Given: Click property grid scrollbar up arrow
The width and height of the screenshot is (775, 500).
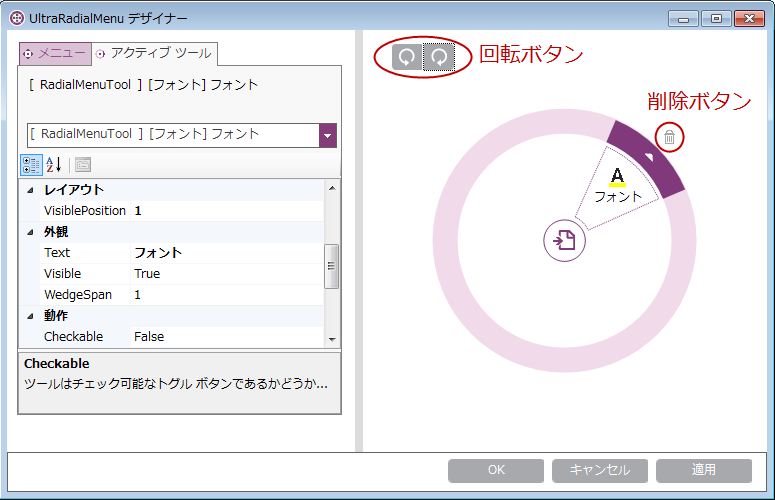Looking at the screenshot, I should coord(332,188).
